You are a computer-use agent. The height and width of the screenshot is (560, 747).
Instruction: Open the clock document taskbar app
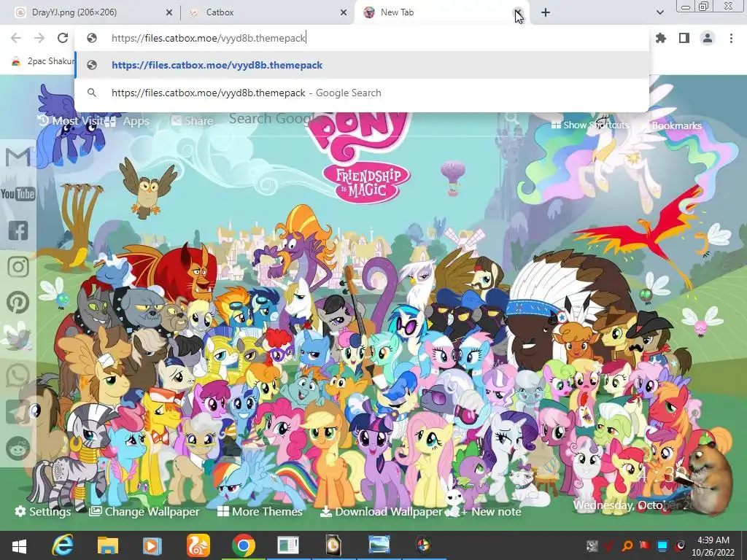(333, 545)
